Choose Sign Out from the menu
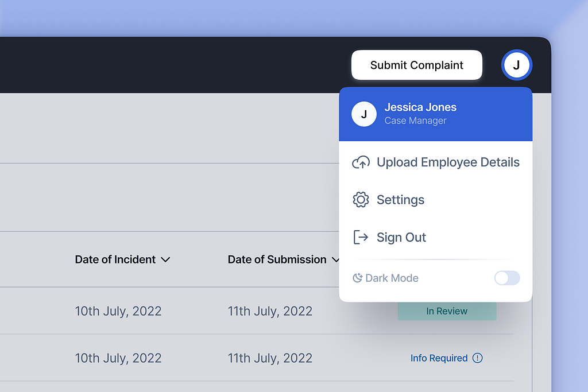Image resolution: width=588 pixels, height=392 pixels. tap(436, 237)
